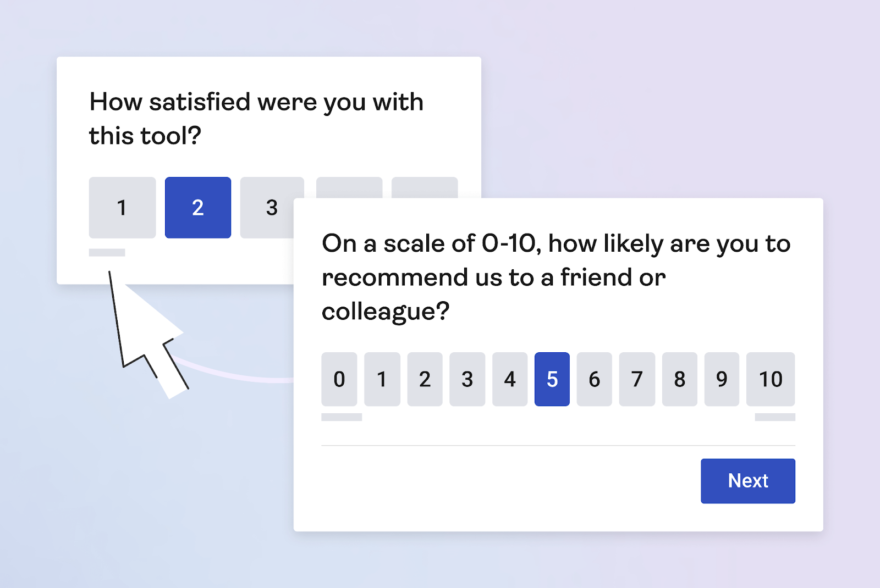This screenshot has height=588, width=880.
Task: Select 8 on the 0-10 recommendation scale
Action: tap(680, 379)
